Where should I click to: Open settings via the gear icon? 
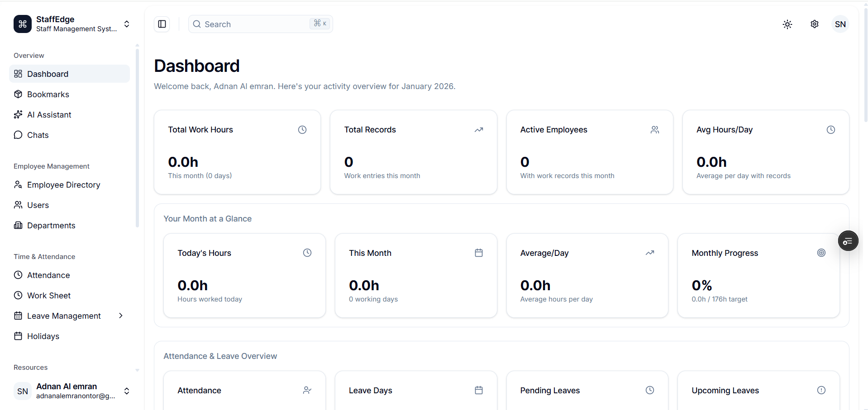pyautogui.click(x=815, y=24)
